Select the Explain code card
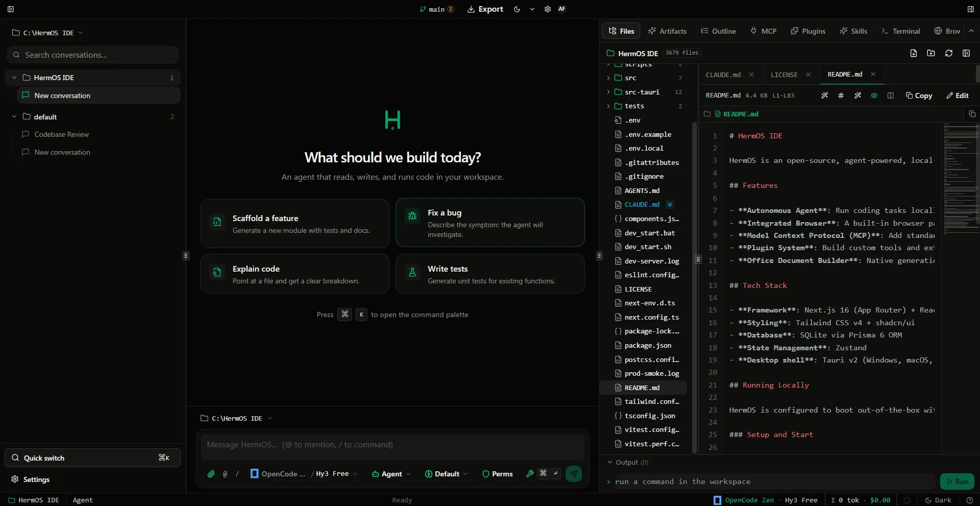Viewport: 980px width, 506px height. tap(295, 274)
